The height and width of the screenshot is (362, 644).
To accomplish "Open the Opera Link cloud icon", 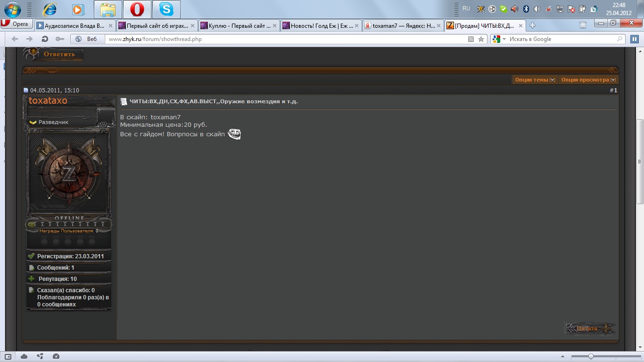I will point(24,356).
